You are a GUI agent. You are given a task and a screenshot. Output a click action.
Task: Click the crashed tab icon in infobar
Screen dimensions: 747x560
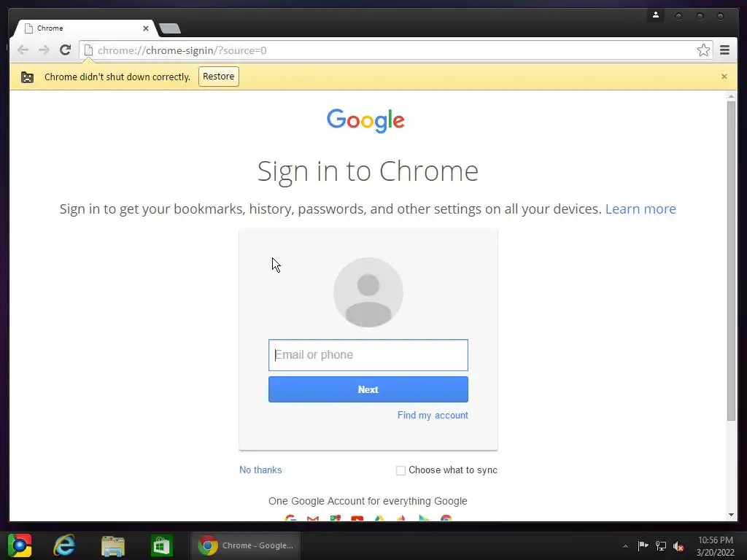point(27,77)
